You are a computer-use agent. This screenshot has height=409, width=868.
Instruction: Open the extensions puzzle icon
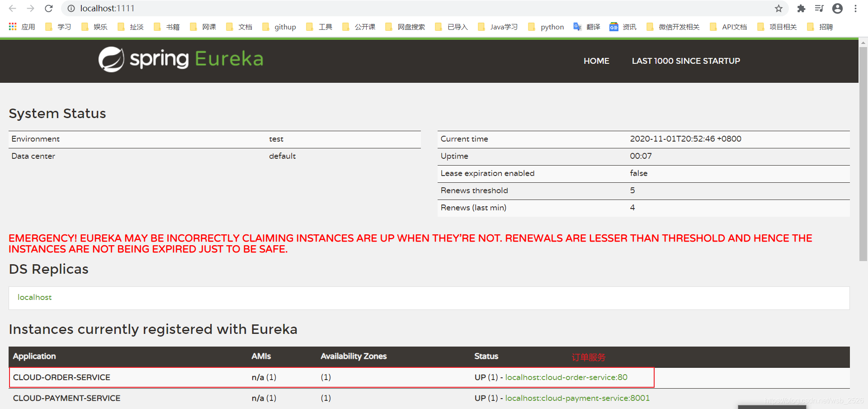click(x=801, y=9)
